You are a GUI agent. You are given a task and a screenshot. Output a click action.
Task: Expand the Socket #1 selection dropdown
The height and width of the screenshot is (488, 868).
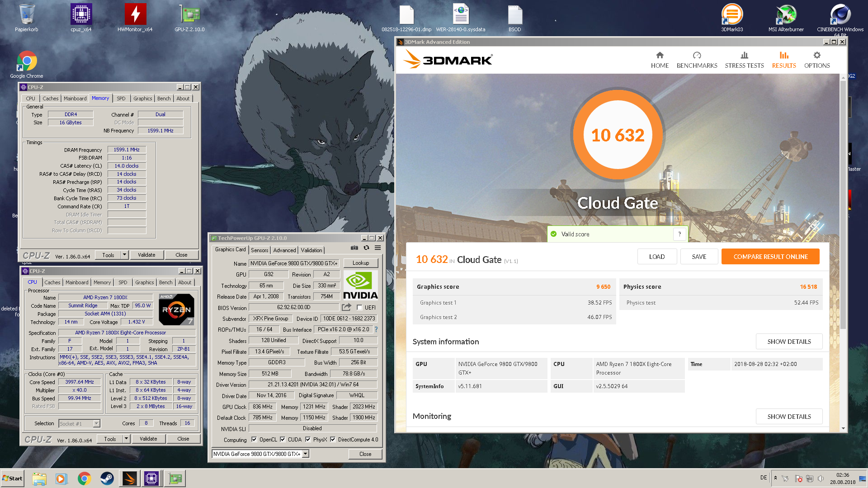[96, 423]
